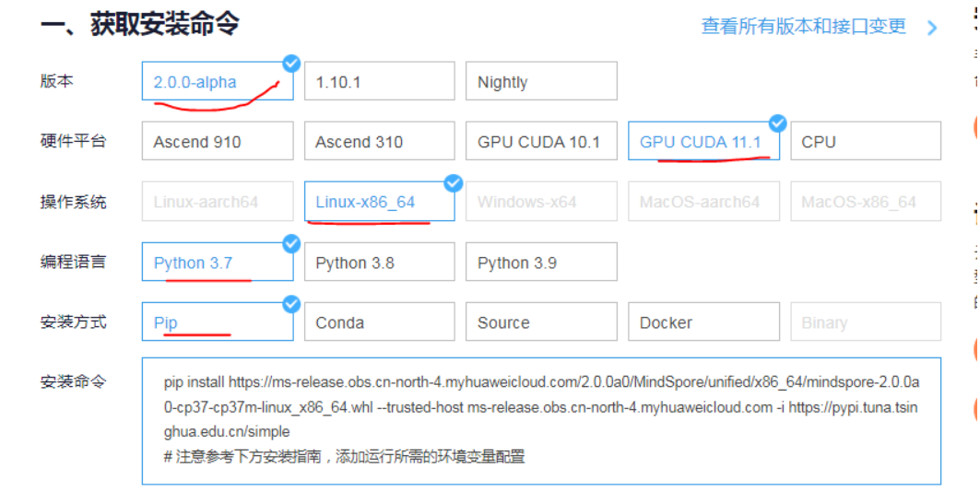Choose Source installation method
Screen dimensions: 980x491
click(x=540, y=322)
